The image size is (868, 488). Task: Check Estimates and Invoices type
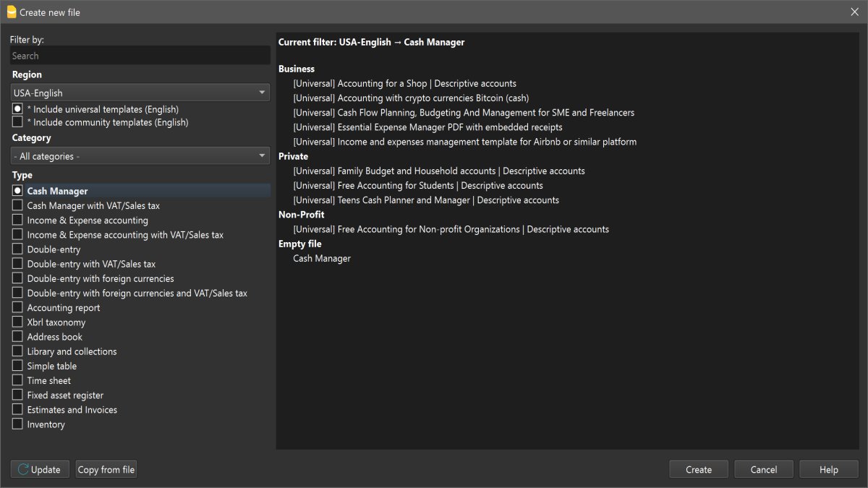(x=18, y=410)
